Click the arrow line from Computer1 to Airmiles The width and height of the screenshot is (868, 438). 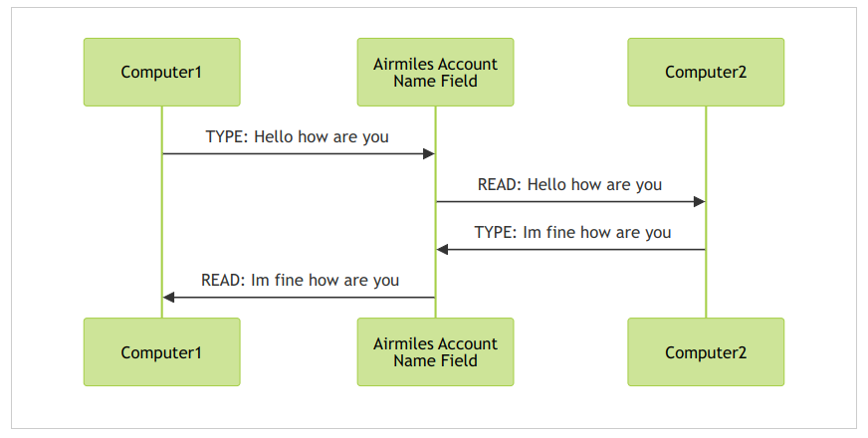click(293, 154)
